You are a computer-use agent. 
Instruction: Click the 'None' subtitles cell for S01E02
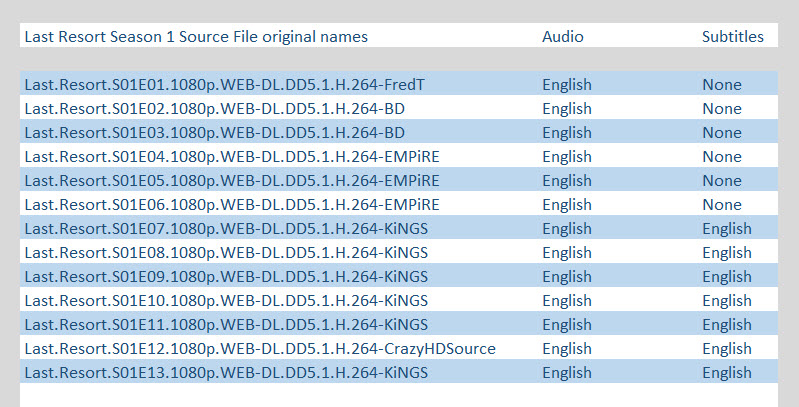(x=722, y=108)
